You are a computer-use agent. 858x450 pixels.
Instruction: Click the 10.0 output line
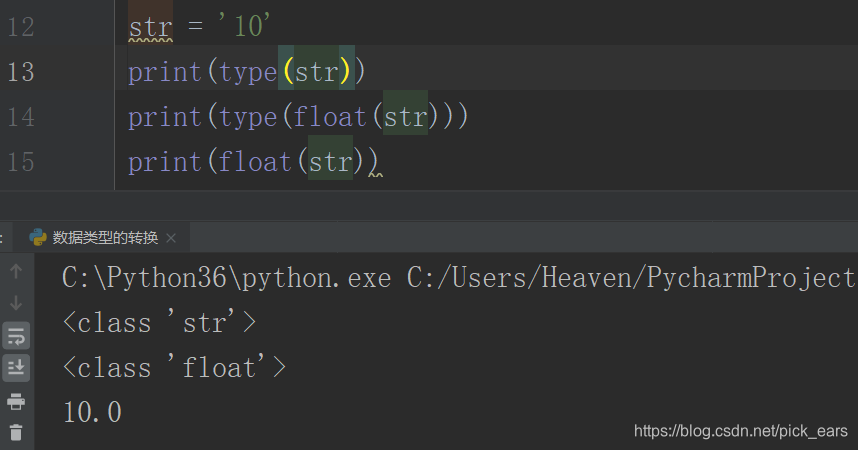92,412
